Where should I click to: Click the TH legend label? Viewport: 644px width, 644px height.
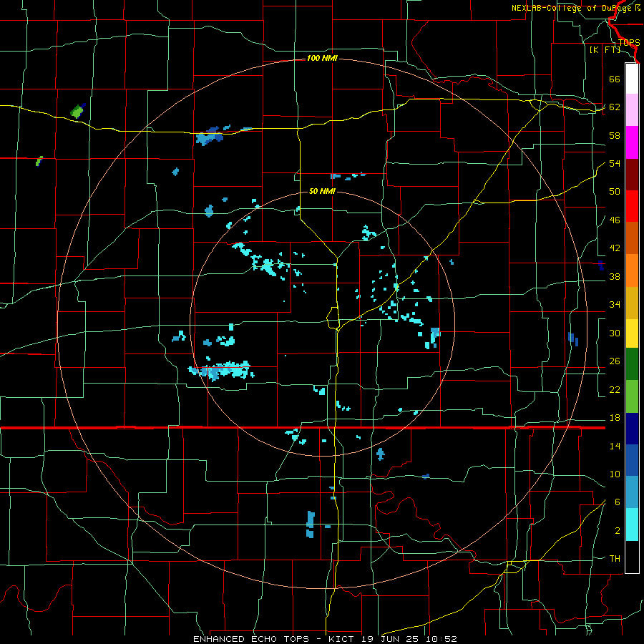615,559
